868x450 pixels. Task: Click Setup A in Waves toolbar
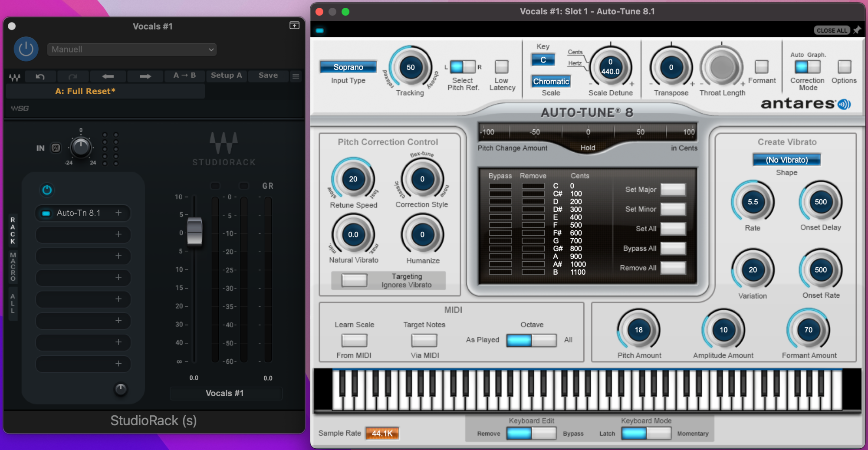click(226, 76)
